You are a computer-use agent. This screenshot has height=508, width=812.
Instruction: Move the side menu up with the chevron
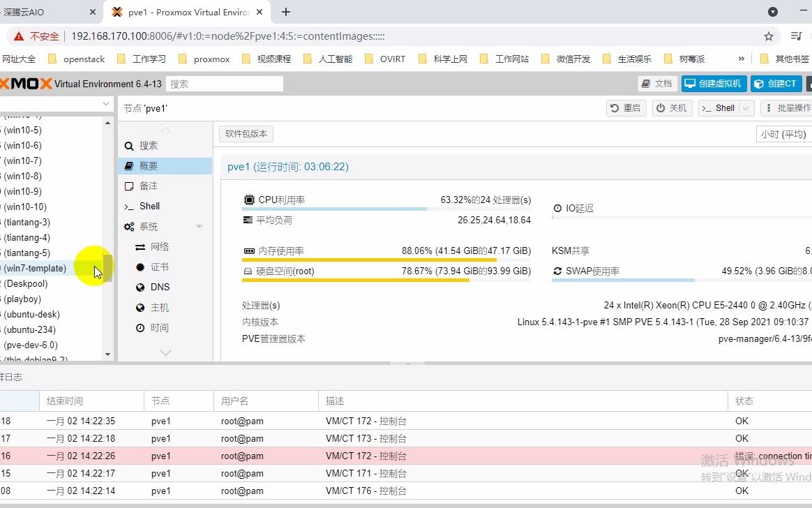(x=165, y=129)
